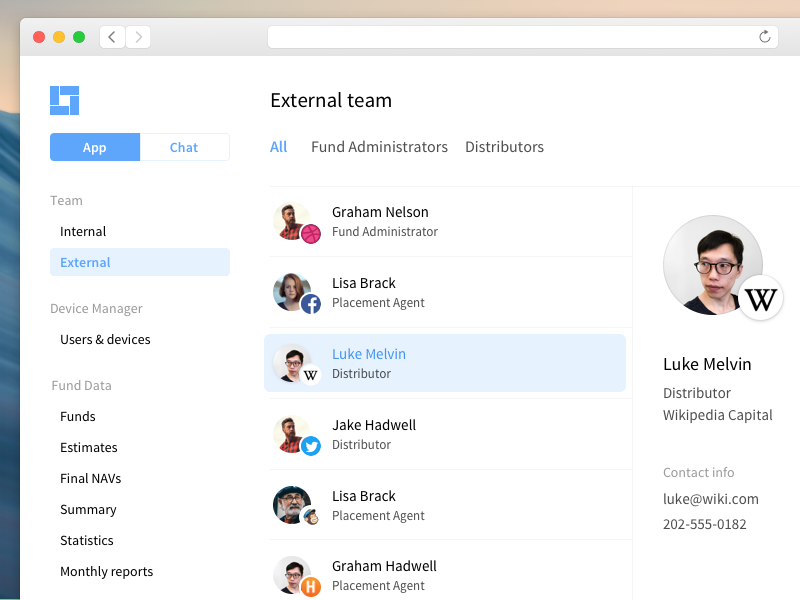Go to Users & devices
Image resolution: width=800 pixels, height=600 pixels.
[x=105, y=339]
